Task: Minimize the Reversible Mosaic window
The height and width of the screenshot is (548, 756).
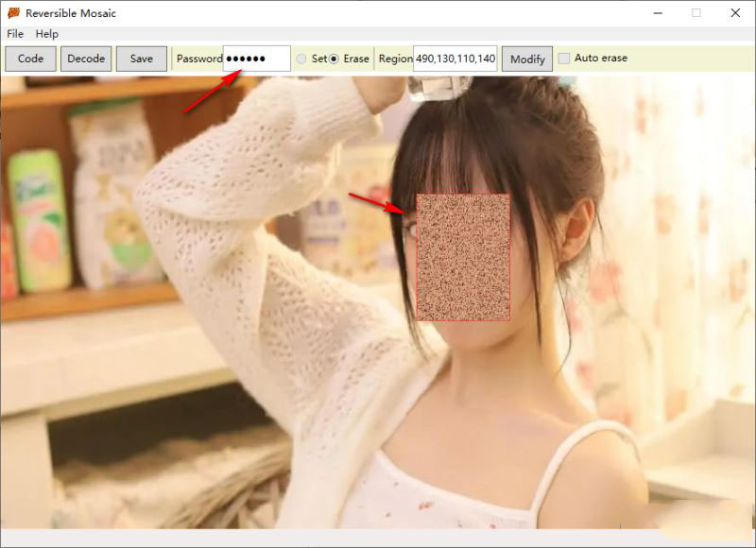Action: (658, 13)
